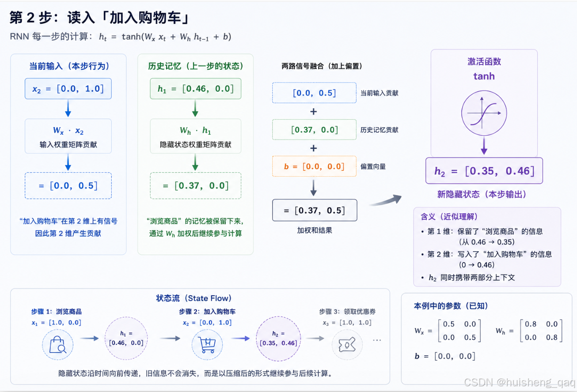This screenshot has height=392, width=577.
Task: Click the label 步骤 3: 领取优惠券
Action: [347, 312]
